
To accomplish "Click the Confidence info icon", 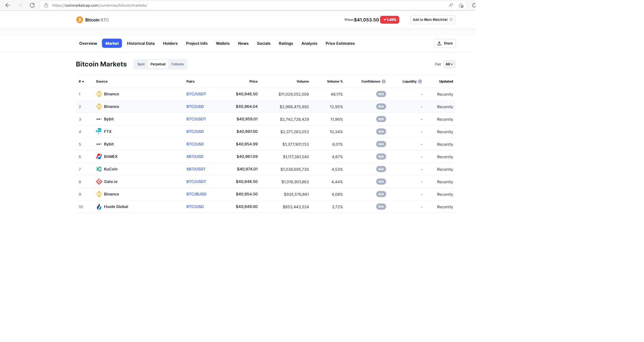I will click(384, 81).
